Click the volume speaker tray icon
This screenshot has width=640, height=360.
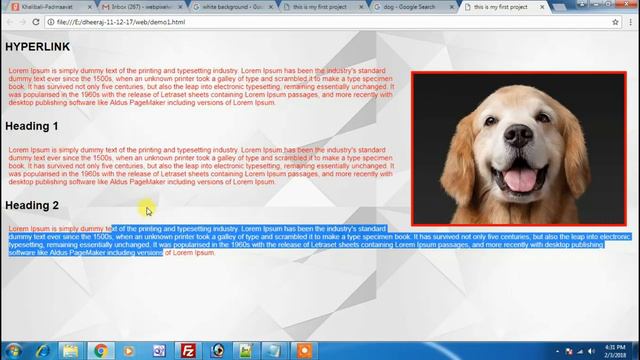(x=591, y=351)
